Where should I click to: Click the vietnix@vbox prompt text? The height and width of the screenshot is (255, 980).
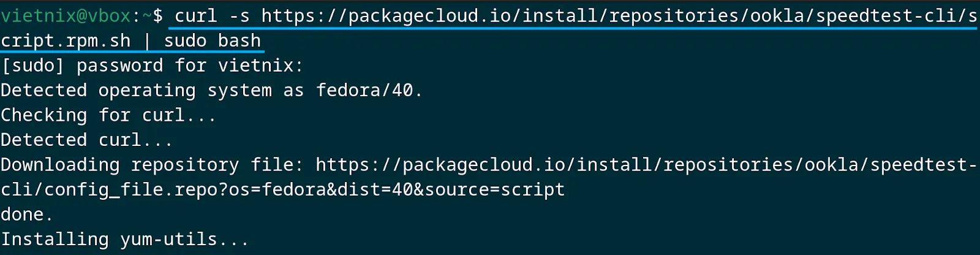pos(66,15)
